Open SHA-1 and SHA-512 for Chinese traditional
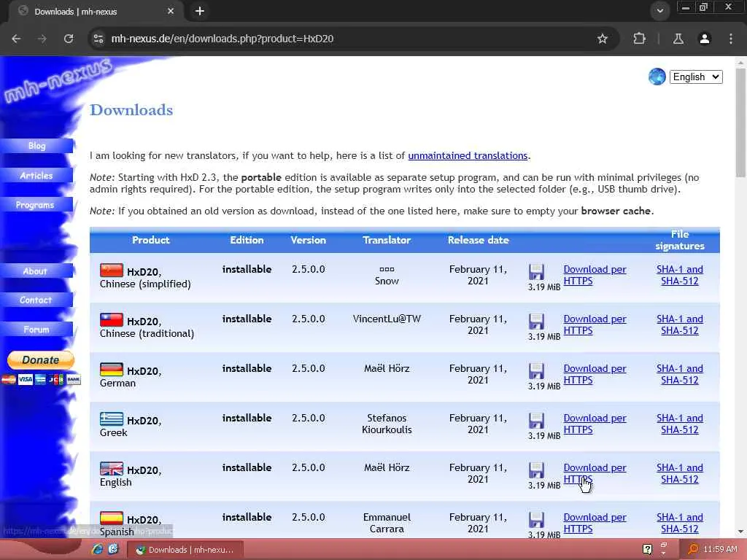Screen dimensions: 747x560 pyautogui.click(x=680, y=324)
